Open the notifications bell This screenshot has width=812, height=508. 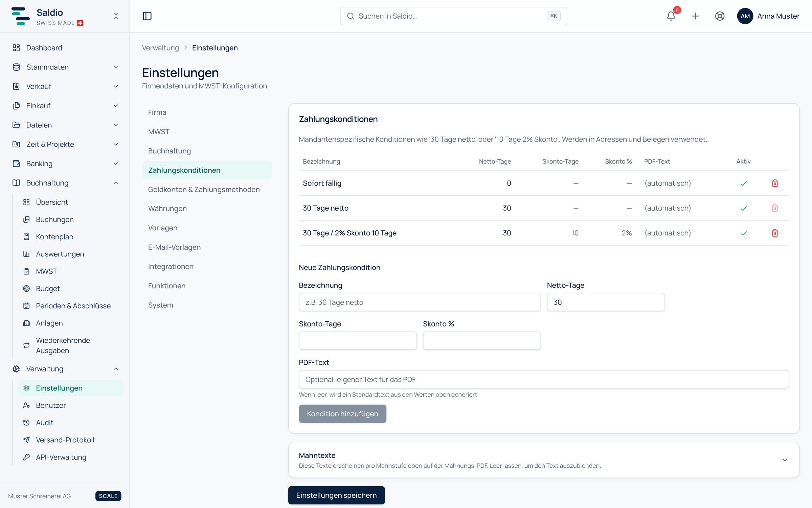point(671,16)
